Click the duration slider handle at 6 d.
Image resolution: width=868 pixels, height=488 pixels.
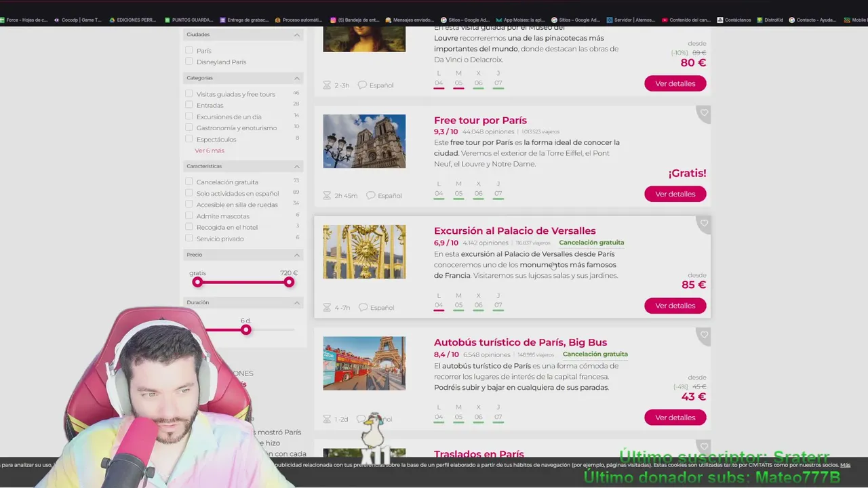coord(245,329)
